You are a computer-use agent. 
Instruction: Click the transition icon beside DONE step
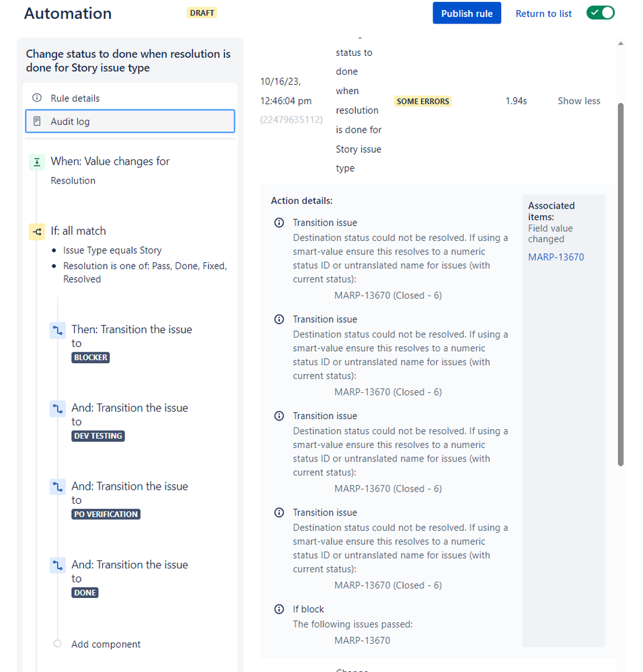coord(57,565)
